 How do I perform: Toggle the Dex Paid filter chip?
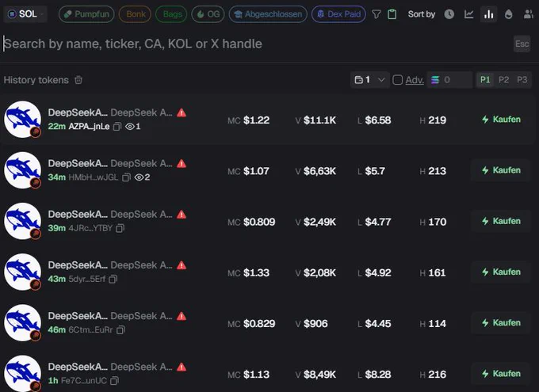point(338,14)
